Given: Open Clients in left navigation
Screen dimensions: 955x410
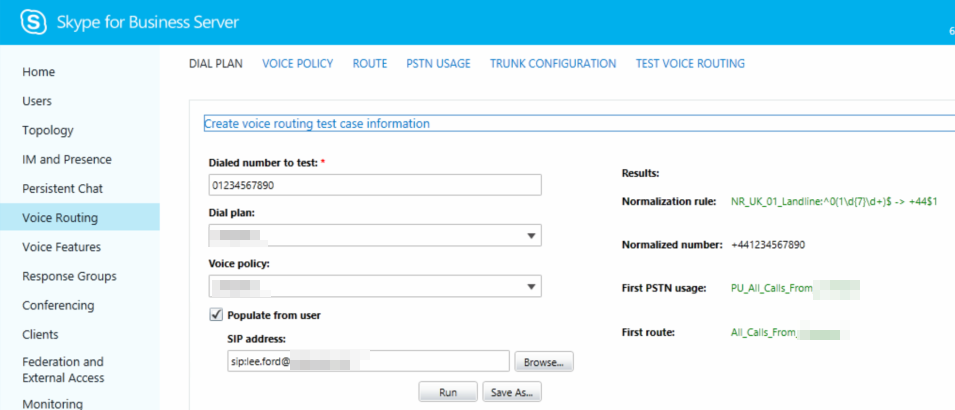Looking at the screenshot, I should point(40,334).
